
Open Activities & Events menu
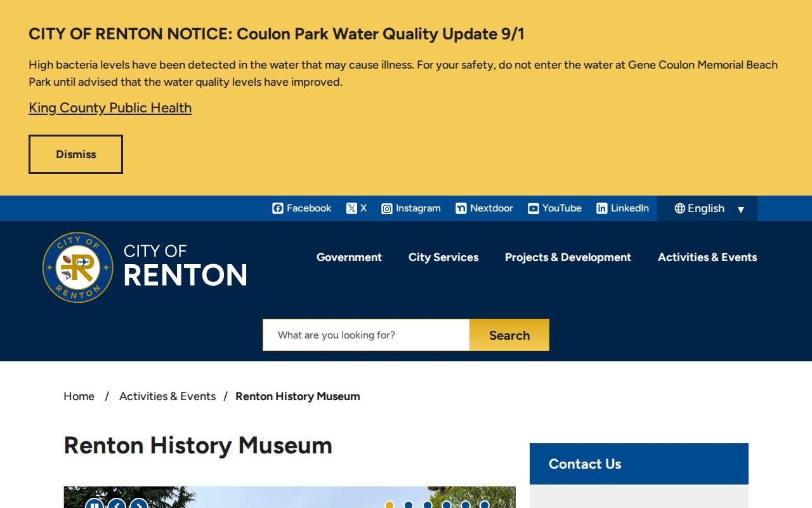pyautogui.click(x=707, y=257)
